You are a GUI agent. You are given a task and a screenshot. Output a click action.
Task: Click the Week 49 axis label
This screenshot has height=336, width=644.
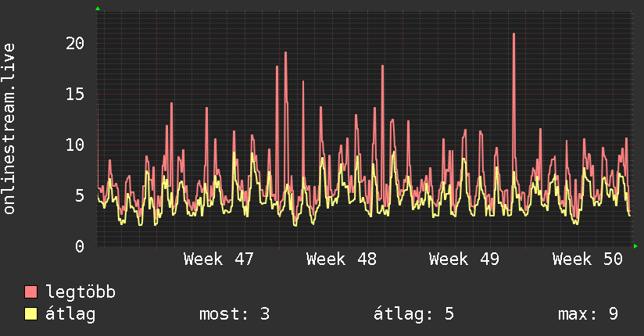click(x=464, y=259)
